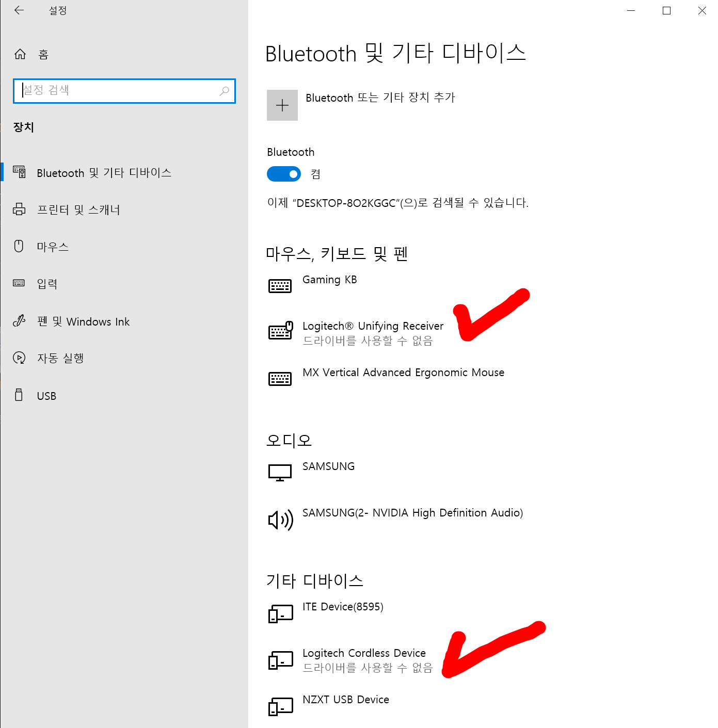Select ITE Device(8595) entry
This screenshot has width=718, height=728.
(x=343, y=607)
